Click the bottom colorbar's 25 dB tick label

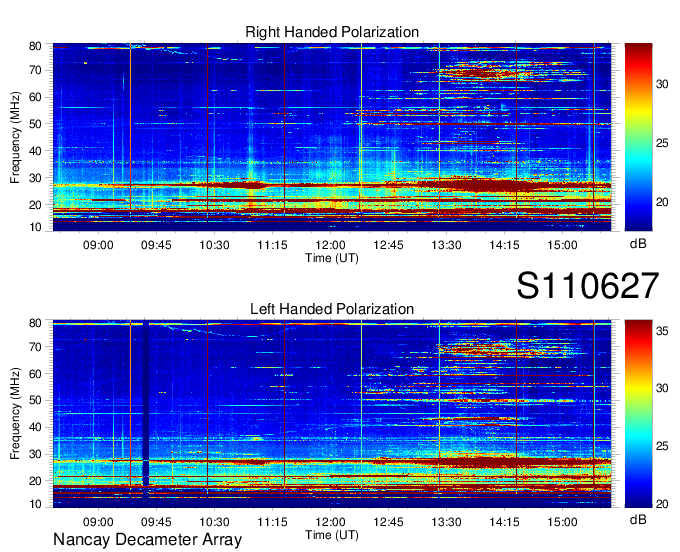click(662, 446)
